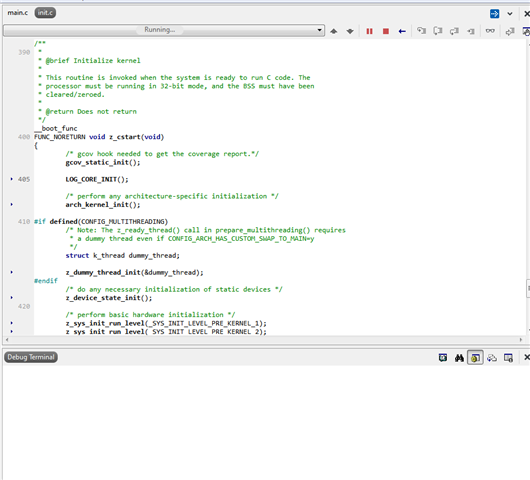The height and width of the screenshot is (480, 530).
Task: Stop debugging with the red square
Action: 385,31
